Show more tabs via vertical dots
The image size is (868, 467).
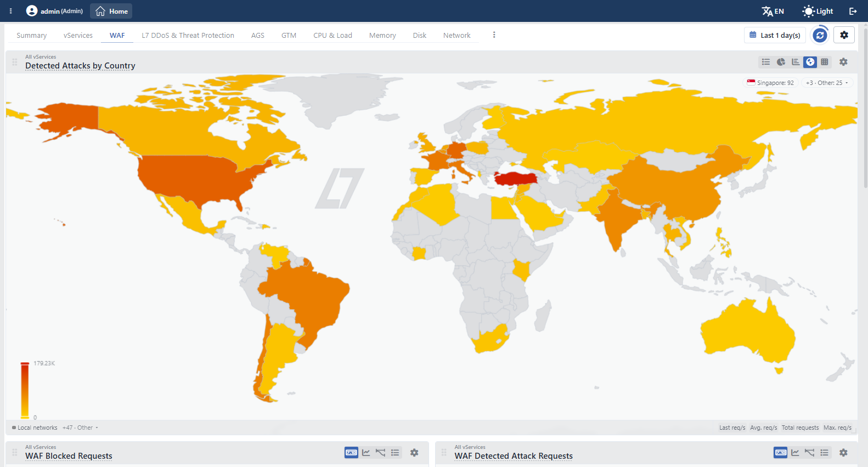pos(494,35)
